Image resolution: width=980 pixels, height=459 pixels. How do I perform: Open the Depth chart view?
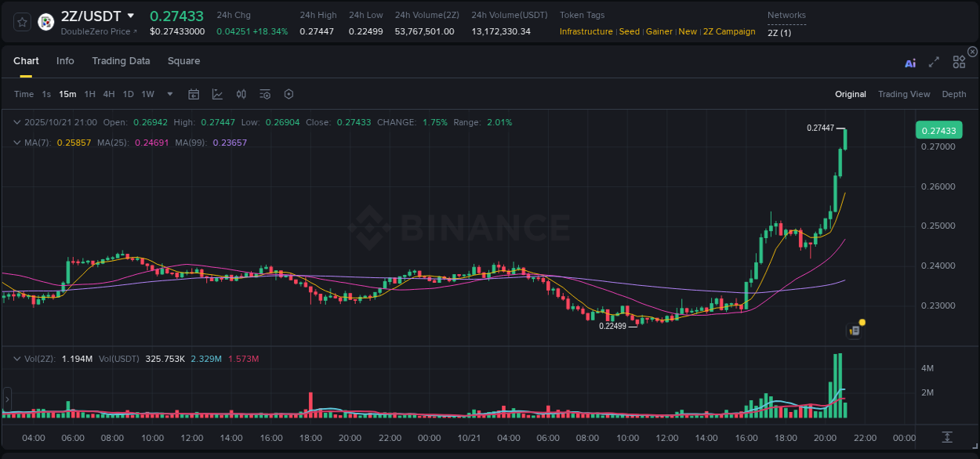click(954, 94)
